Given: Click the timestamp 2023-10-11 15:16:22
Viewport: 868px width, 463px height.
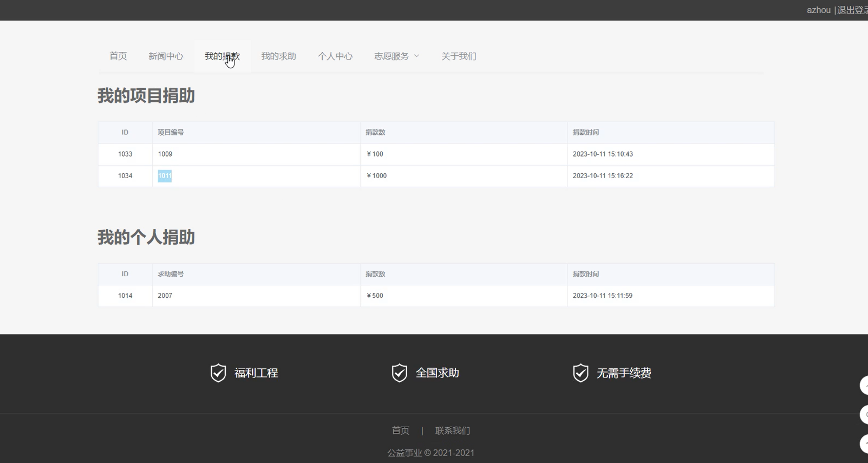Looking at the screenshot, I should coord(603,176).
